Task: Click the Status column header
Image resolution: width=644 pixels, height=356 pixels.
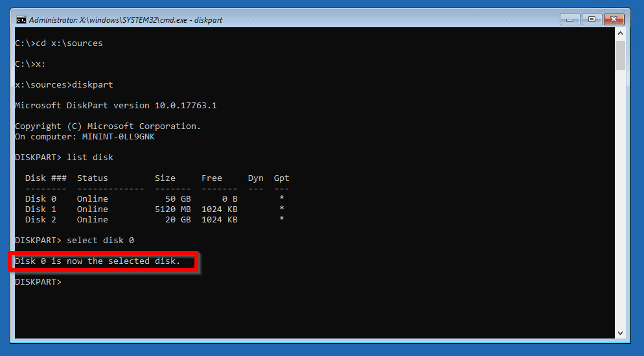Action: click(93, 178)
